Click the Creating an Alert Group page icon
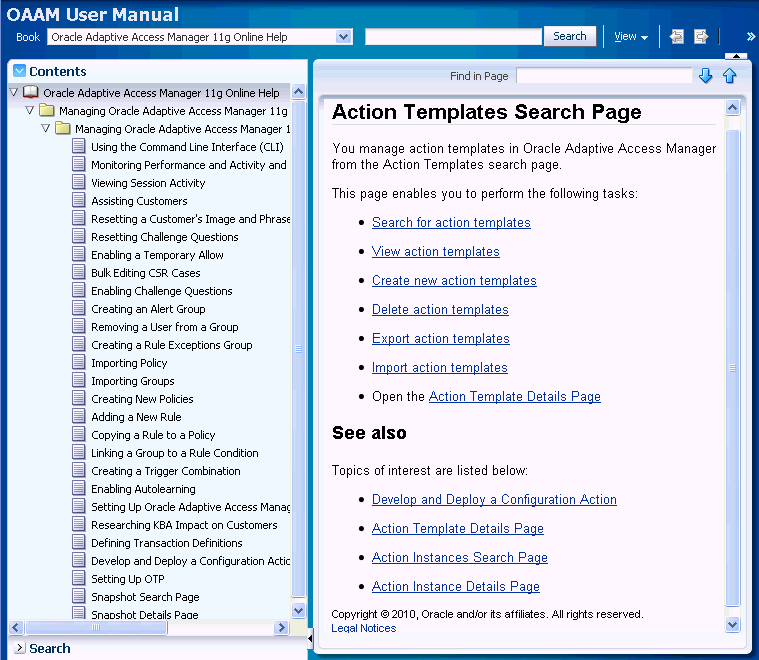759x660 pixels. [78, 308]
